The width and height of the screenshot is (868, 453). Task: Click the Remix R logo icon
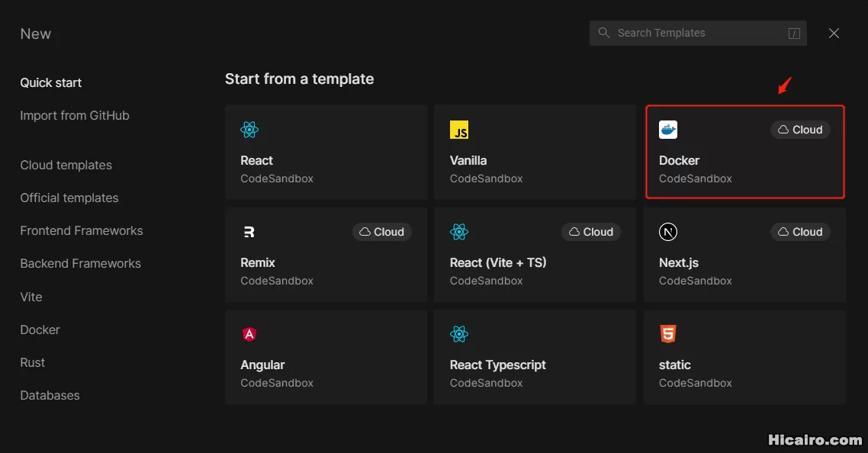click(x=249, y=232)
